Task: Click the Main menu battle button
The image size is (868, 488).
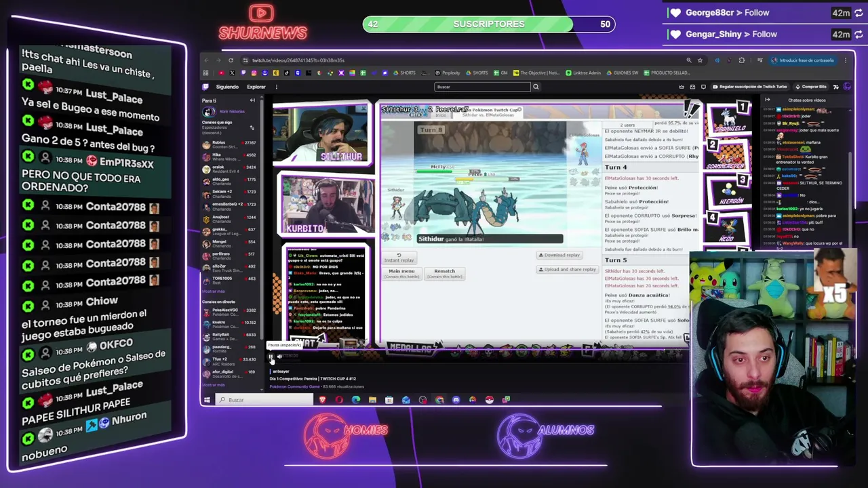Action: tap(401, 273)
